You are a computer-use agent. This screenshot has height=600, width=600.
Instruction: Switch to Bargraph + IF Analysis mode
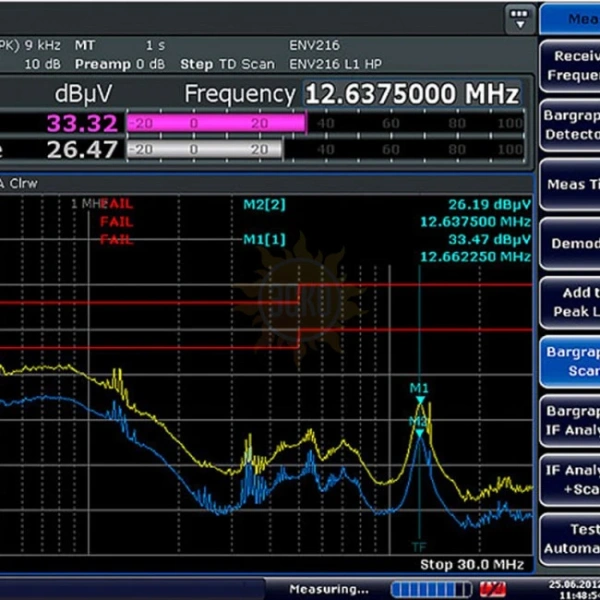point(572,421)
